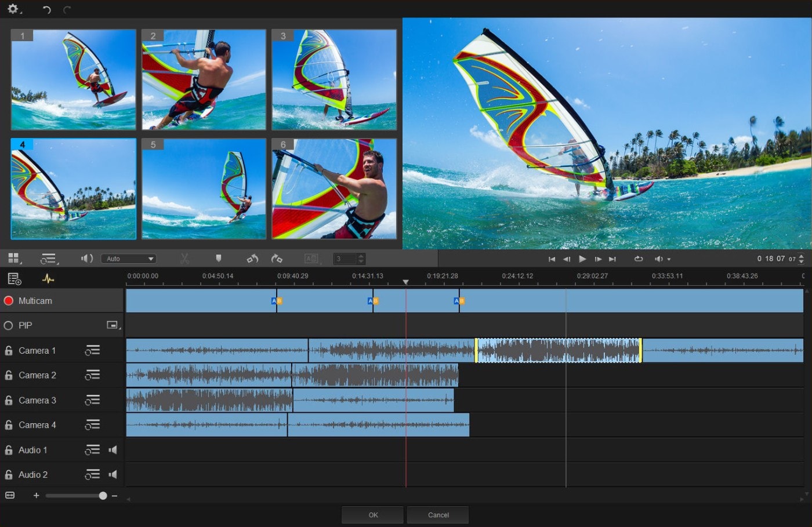Open the source manager icon

click(14, 279)
